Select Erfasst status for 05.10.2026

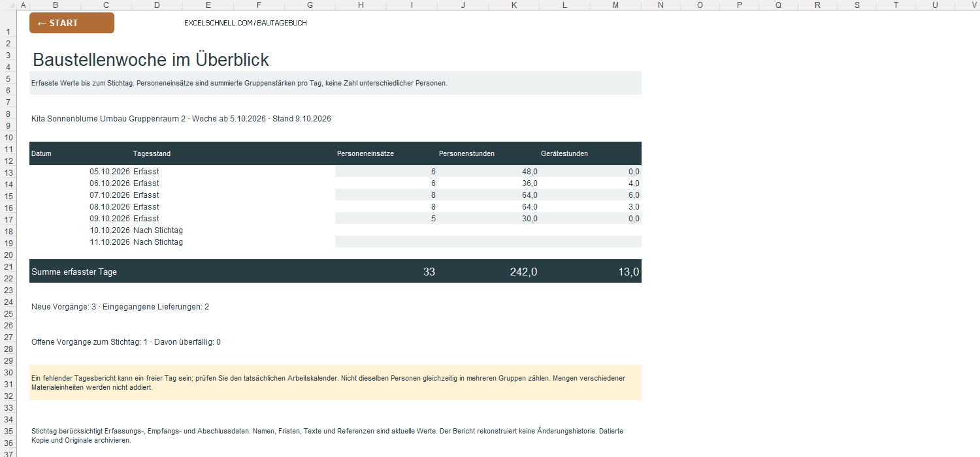(x=146, y=172)
